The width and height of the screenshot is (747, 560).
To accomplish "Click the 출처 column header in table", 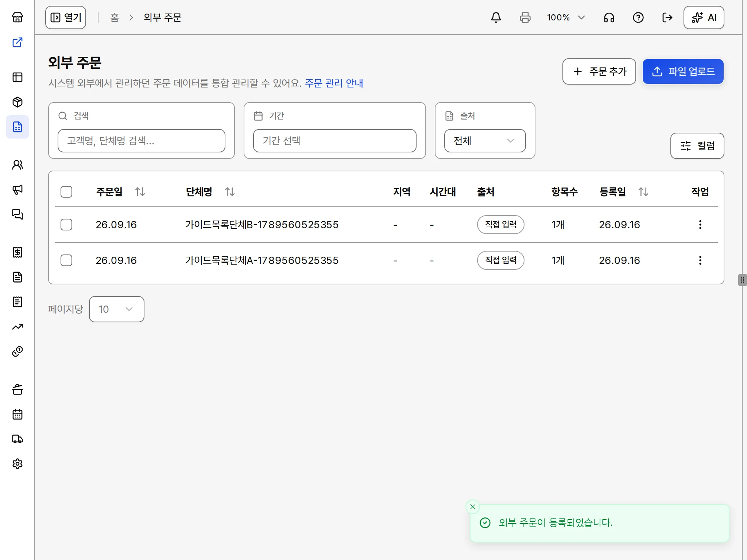I will pyautogui.click(x=486, y=192).
